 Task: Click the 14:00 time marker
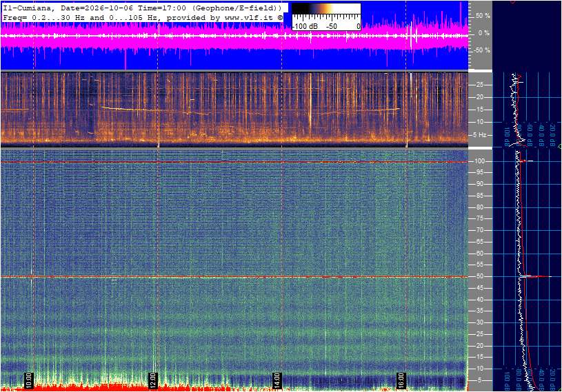[277, 380]
